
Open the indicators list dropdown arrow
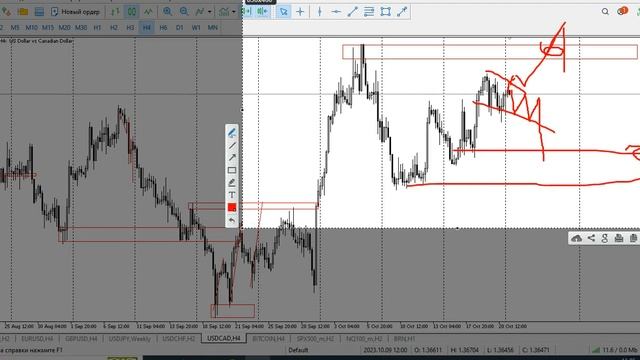(209, 12)
